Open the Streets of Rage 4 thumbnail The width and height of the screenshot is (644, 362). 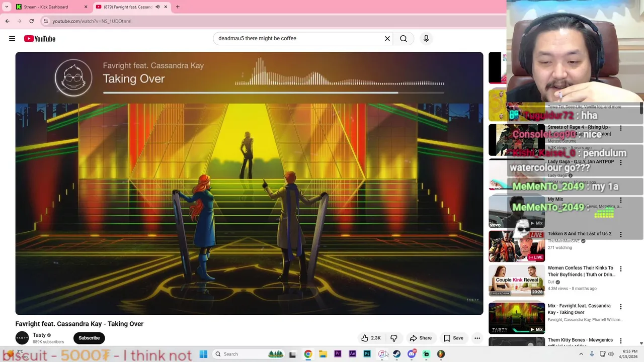click(517, 140)
